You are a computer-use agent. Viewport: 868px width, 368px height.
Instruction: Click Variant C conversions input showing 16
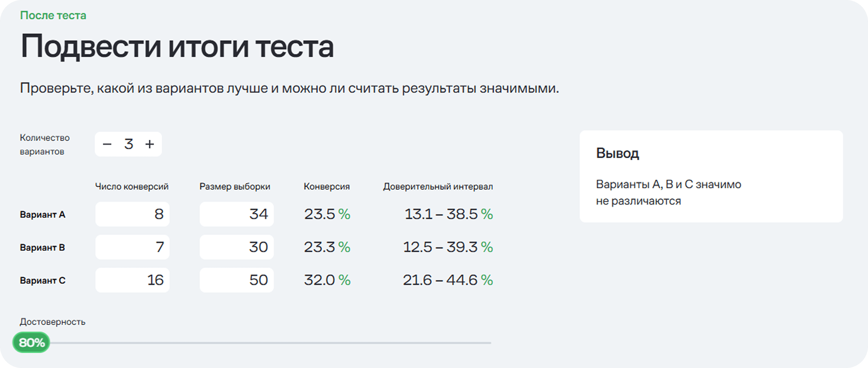132,280
